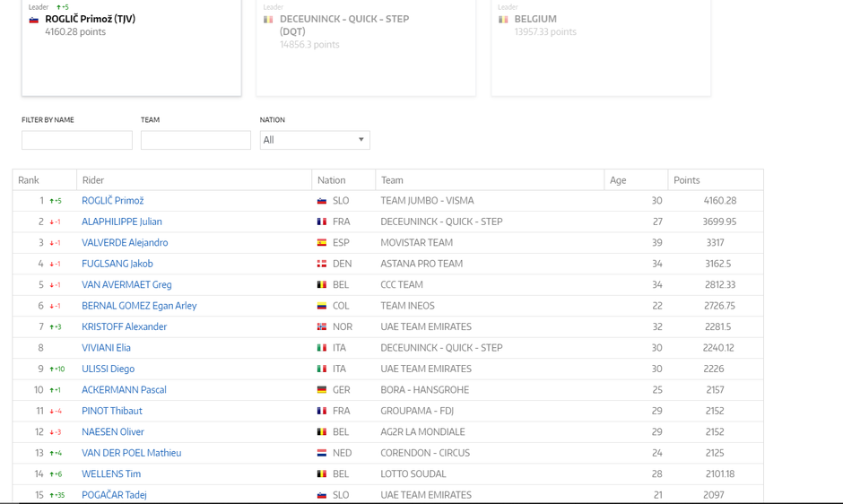Click the Spain flag in Valverde row
This screenshot has width=843, height=504.
pyautogui.click(x=322, y=243)
